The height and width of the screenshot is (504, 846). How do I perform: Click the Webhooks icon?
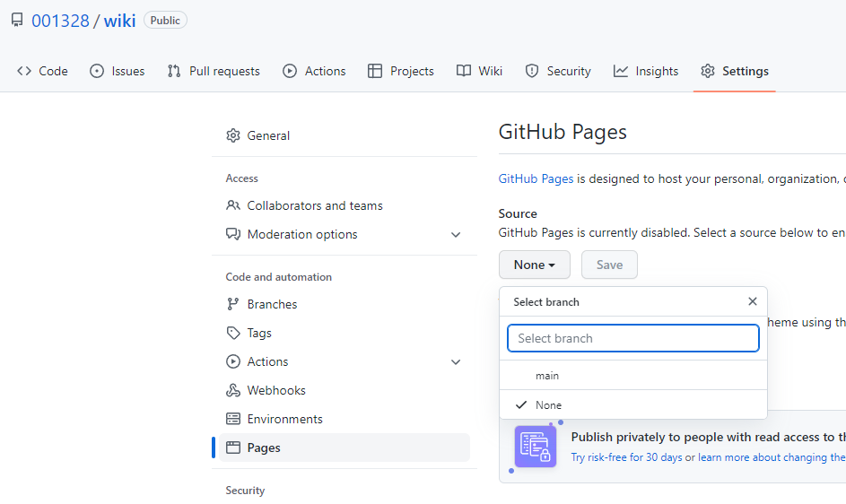pyautogui.click(x=233, y=390)
